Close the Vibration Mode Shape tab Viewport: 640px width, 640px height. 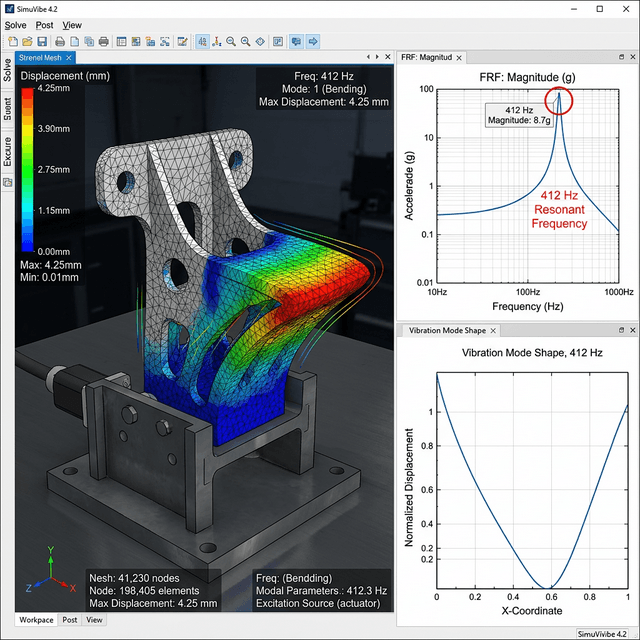pyautogui.click(x=492, y=330)
